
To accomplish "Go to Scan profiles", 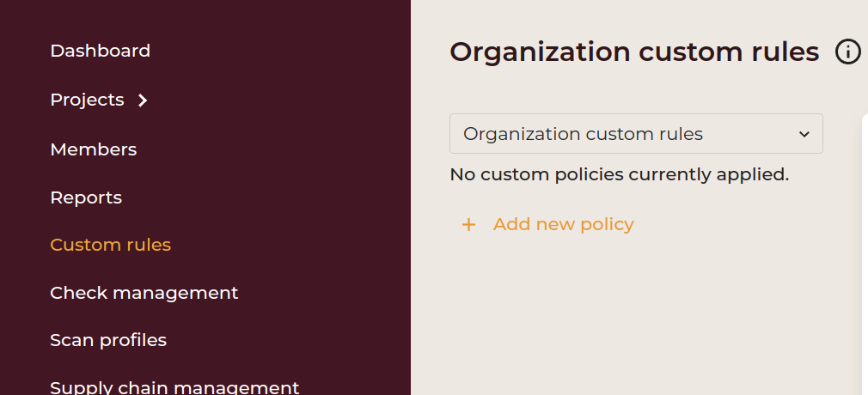I will (x=108, y=340).
